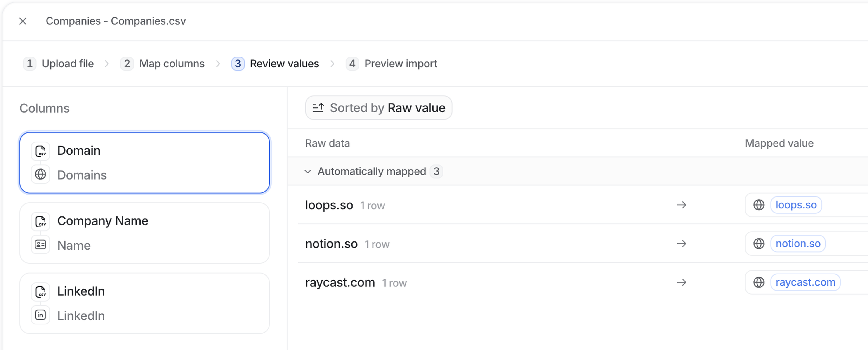The height and width of the screenshot is (350, 868).
Task: Click the globe icon next to Domains
Action: click(x=40, y=174)
